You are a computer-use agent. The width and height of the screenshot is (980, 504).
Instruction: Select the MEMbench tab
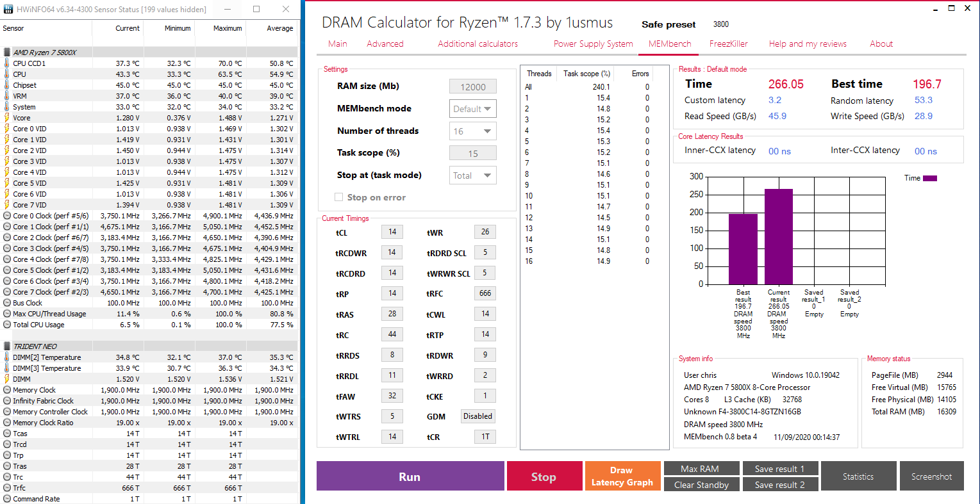670,44
